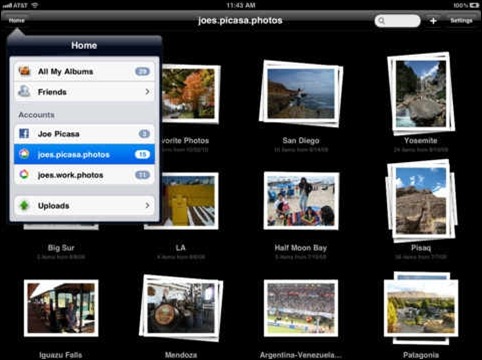The width and height of the screenshot is (482, 360).
Task: Open the Favorite Photos album thumbnail
Action: pos(190,94)
